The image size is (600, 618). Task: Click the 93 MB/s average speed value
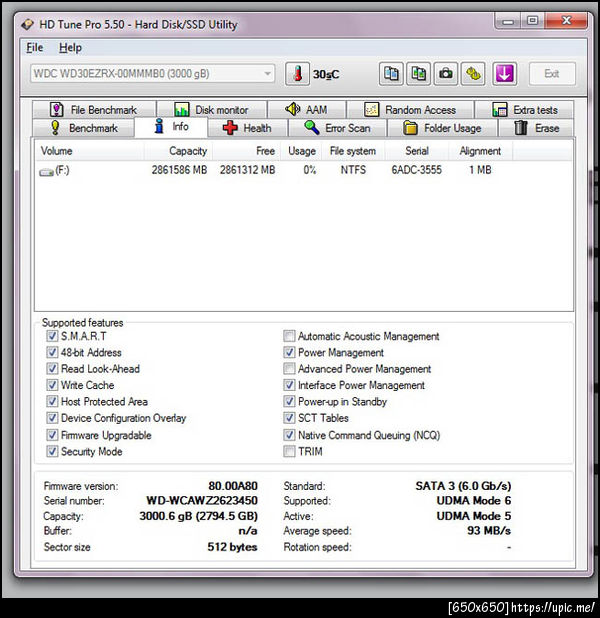tap(489, 531)
